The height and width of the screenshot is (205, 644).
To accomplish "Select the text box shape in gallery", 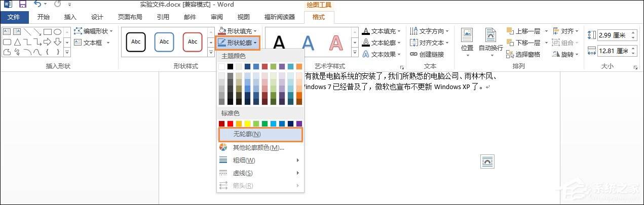I will coord(7,32).
